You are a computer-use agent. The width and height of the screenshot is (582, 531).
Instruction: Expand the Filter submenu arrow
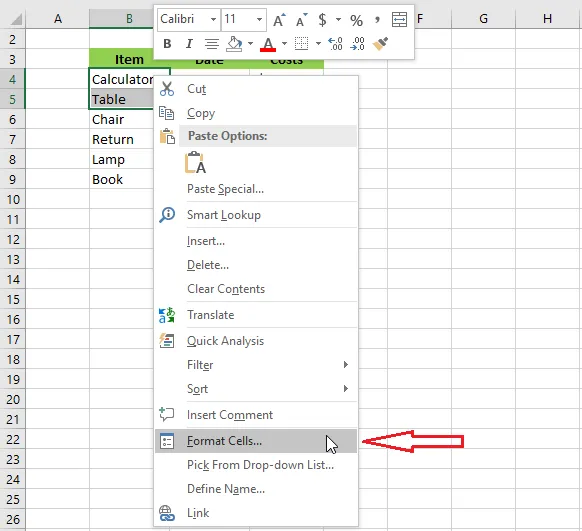pyautogui.click(x=346, y=364)
